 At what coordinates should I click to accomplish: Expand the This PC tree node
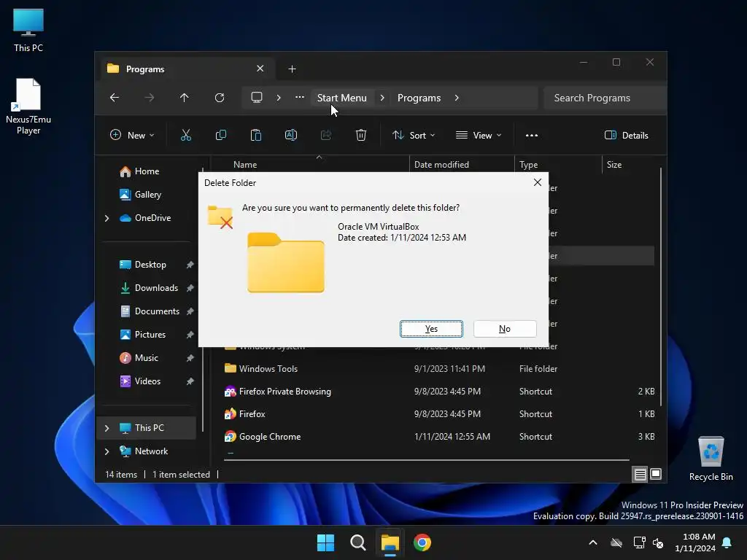click(107, 428)
